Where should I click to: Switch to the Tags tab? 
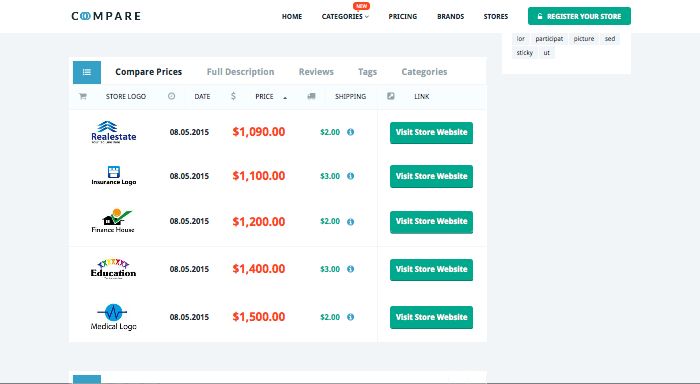click(x=367, y=72)
